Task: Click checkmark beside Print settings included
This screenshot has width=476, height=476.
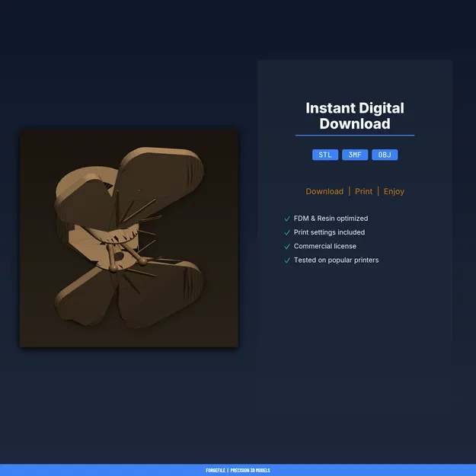Action: click(287, 232)
